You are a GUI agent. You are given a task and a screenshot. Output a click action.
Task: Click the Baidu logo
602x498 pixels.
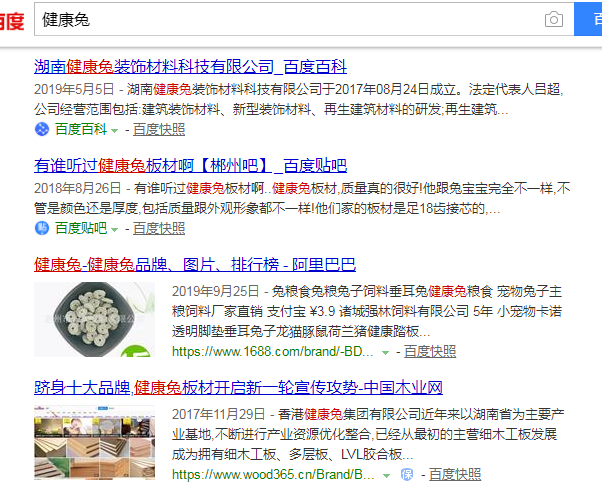[x=12, y=21]
